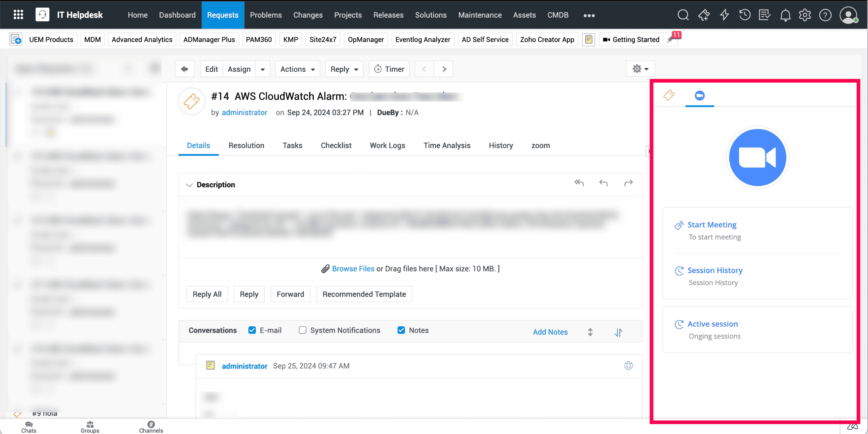
Task: Open the Problems module
Action: click(266, 15)
